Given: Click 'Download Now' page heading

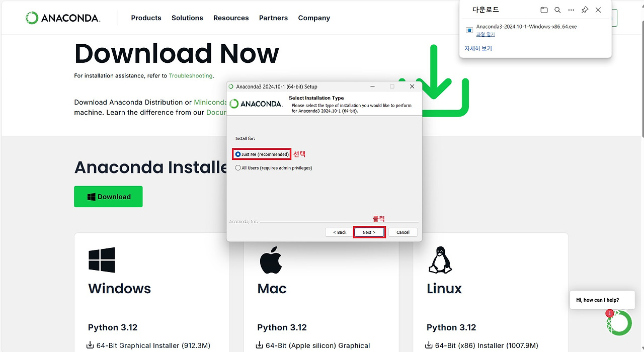Looking at the screenshot, I should [177, 53].
